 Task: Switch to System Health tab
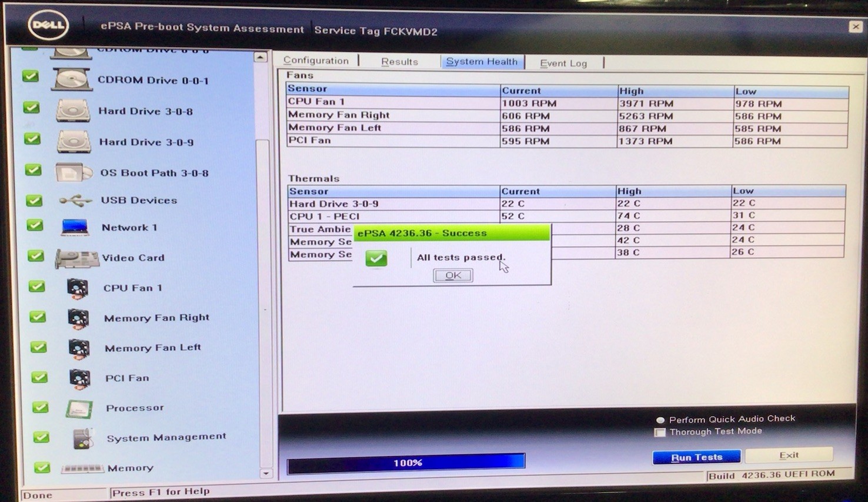[x=482, y=61]
